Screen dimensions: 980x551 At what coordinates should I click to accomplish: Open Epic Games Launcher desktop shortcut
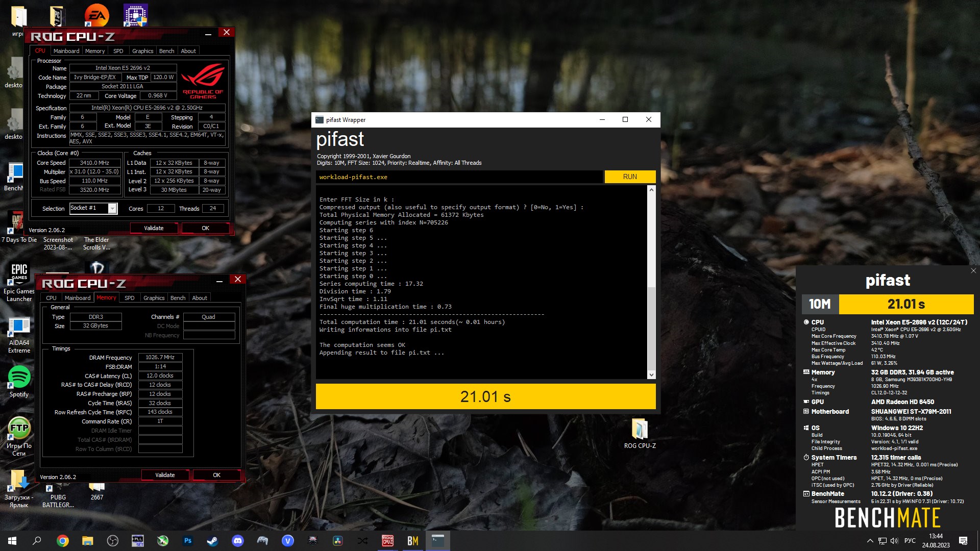(x=19, y=281)
